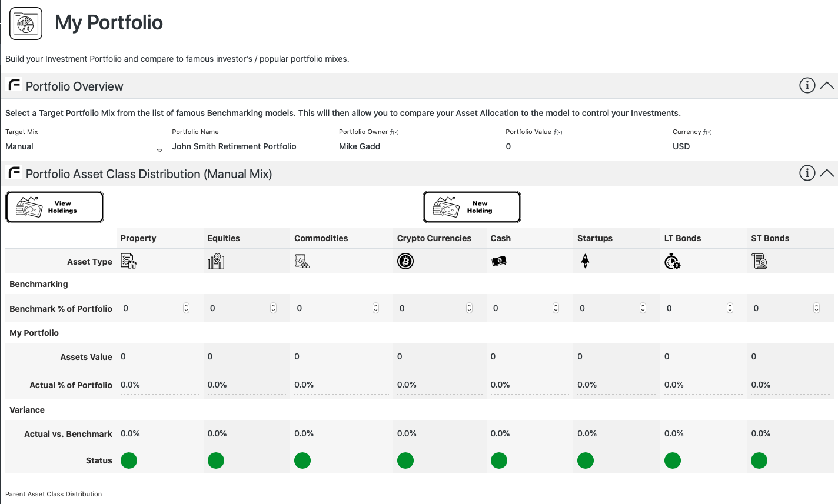
Task: Click the Portfolio Owner value Mike Gadd
Action: tap(360, 146)
